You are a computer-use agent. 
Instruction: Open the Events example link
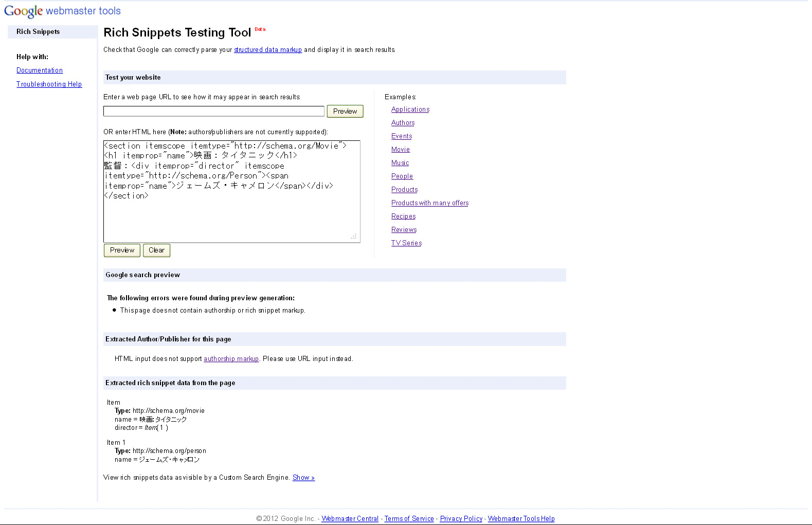[x=402, y=136]
